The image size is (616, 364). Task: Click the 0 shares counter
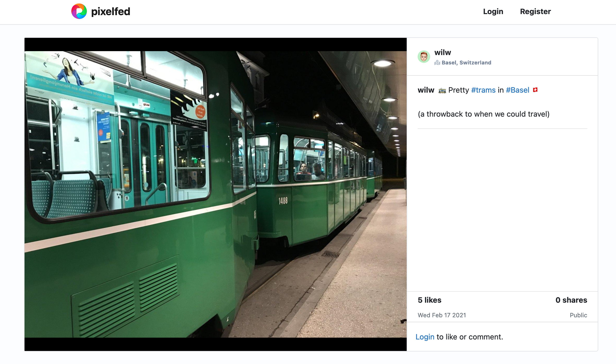[x=571, y=300]
